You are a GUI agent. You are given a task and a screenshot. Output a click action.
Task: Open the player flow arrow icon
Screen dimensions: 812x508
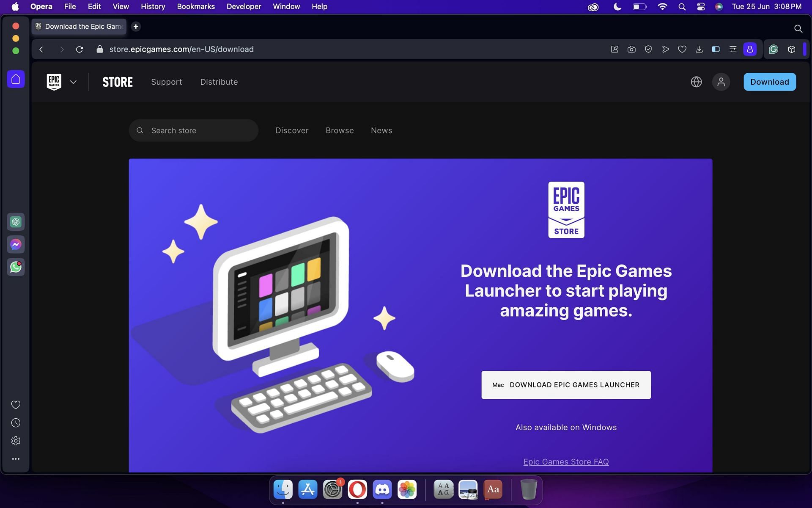click(x=665, y=49)
